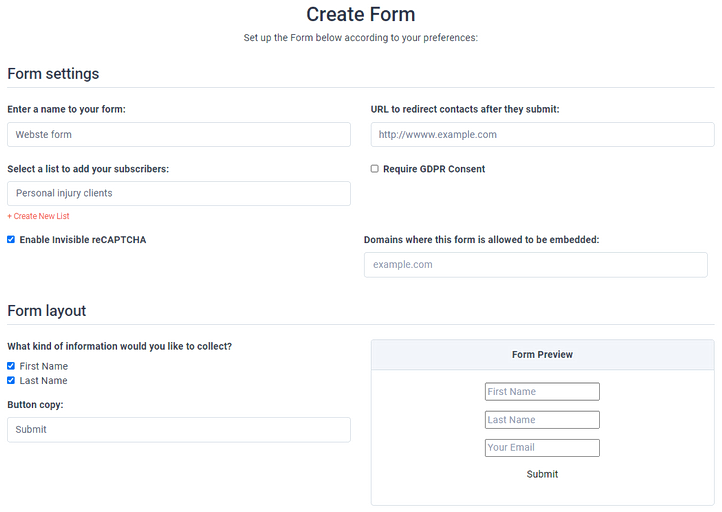Image resolution: width=722 pixels, height=512 pixels.
Task: Disable the Invisible reCAPTCHA checkbox
Action: pos(11,240)
